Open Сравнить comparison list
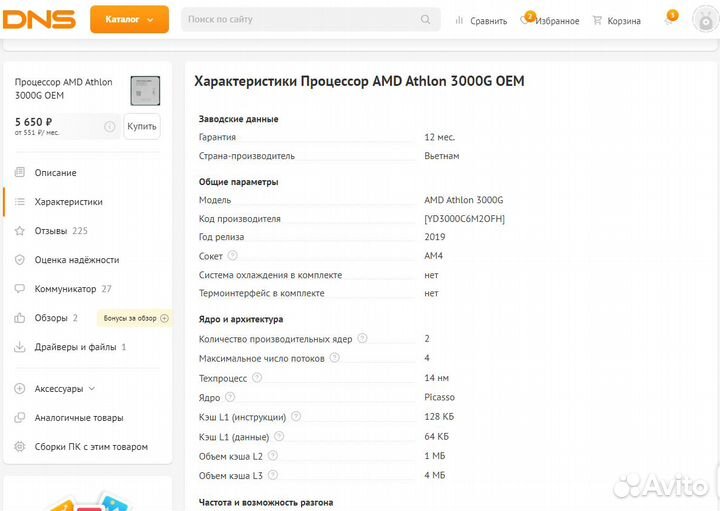The image size is (720, 511). tap(481, 21)
